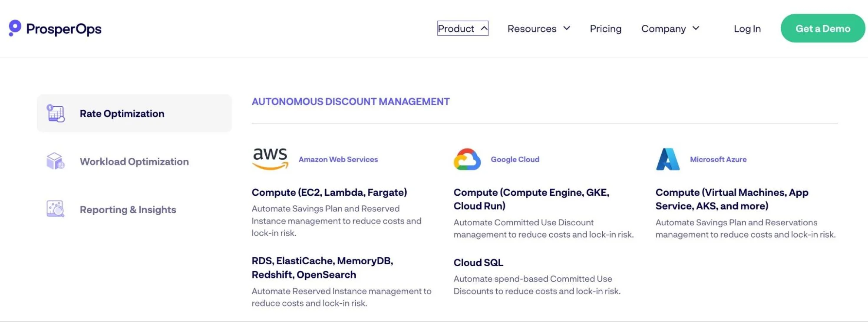Click 'Automate Savings Plan and Reserved Instance' description
The width and height of the screenshot is (868, 322).
coord(337,221)
